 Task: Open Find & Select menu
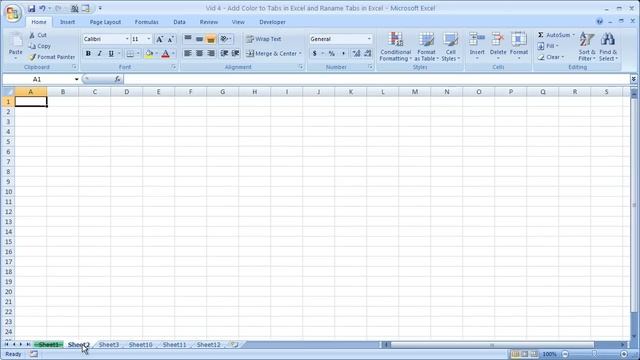608,47
